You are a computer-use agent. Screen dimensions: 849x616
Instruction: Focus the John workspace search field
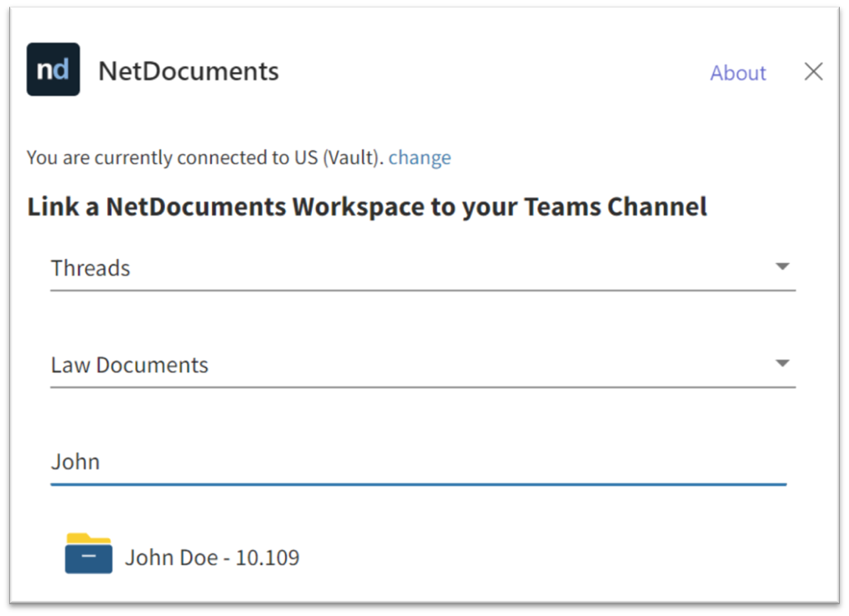418,463
